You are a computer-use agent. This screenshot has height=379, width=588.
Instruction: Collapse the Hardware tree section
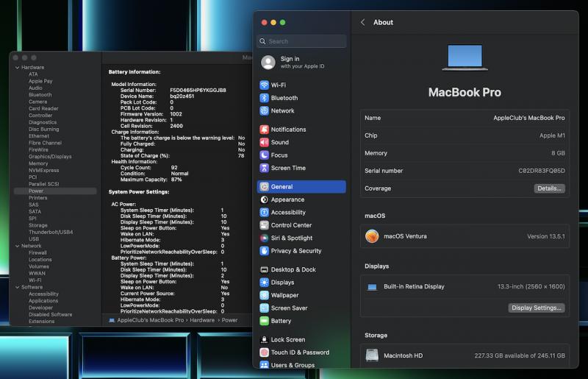click(x=17, y=68)
